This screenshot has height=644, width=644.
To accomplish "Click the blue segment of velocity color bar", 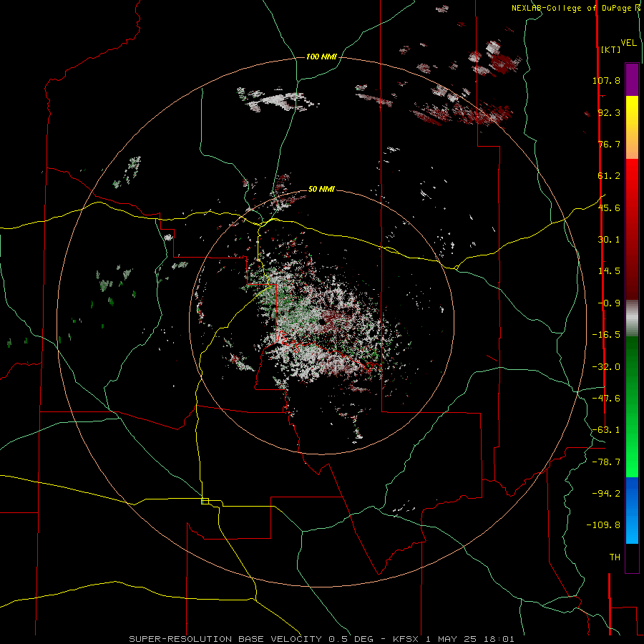I will pyautogui.click(x=632, y=510).
